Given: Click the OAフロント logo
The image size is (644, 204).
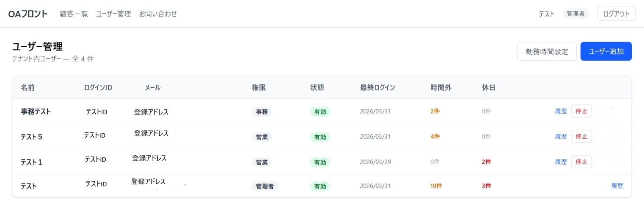Looking at the screenshot, I should click(x=28, y=14).
